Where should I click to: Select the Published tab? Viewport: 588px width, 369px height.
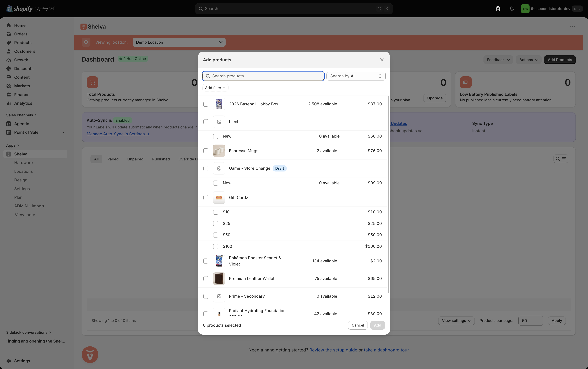click(x=161, y=159)
